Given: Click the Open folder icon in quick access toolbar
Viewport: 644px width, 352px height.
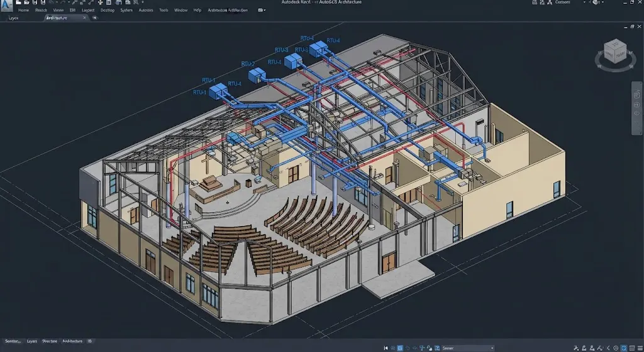Looking at the screenshot, I should 26,3.
